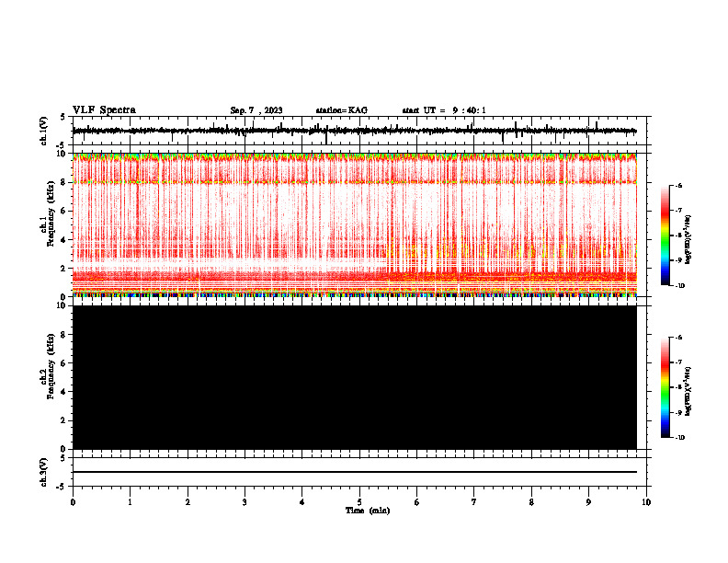728x563 pixels.
Task: Click the "8" tick on time axis
Action: (531, 502)
